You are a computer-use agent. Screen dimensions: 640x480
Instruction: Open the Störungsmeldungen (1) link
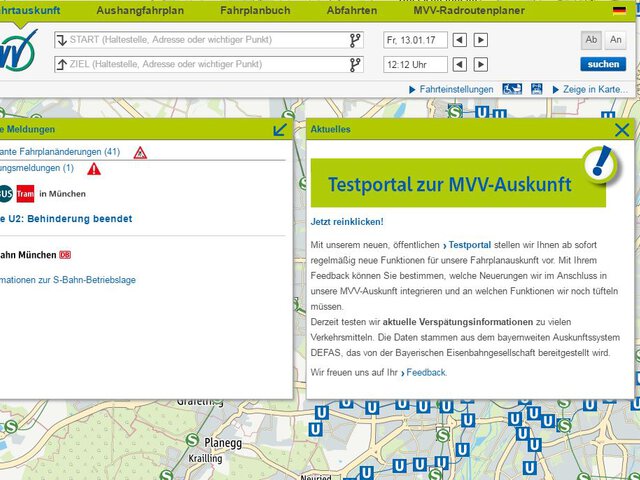coord(37,168)
